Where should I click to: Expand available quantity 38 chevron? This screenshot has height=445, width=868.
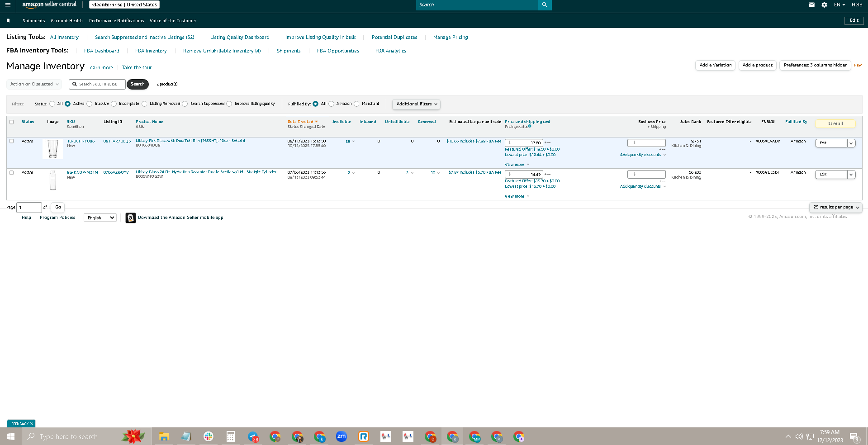click(x=353, y=142)
